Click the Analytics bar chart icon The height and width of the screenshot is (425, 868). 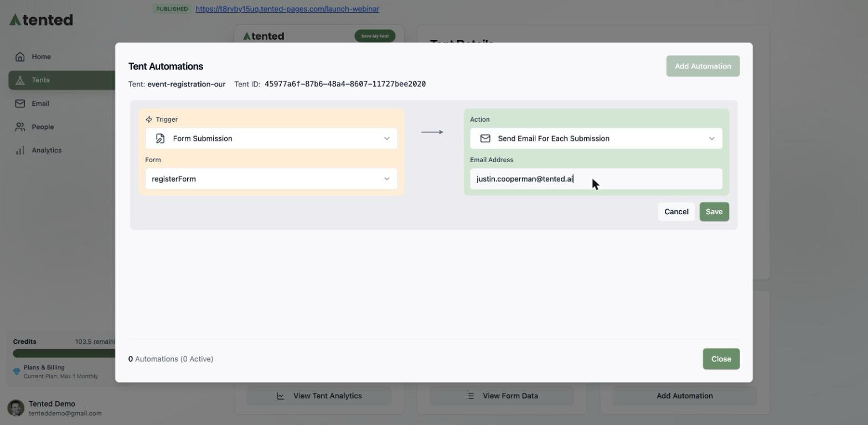coord(20,151)
